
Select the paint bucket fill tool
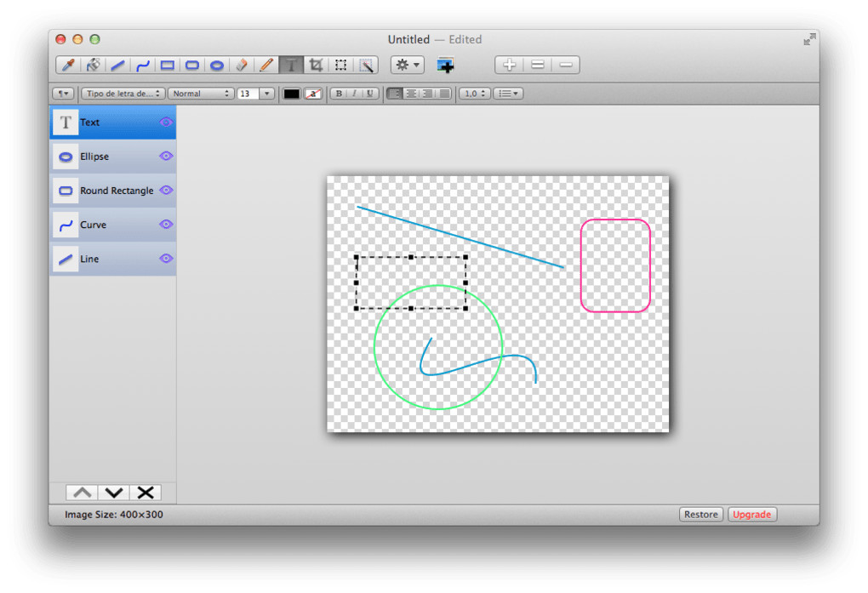[x=94, y=65]
